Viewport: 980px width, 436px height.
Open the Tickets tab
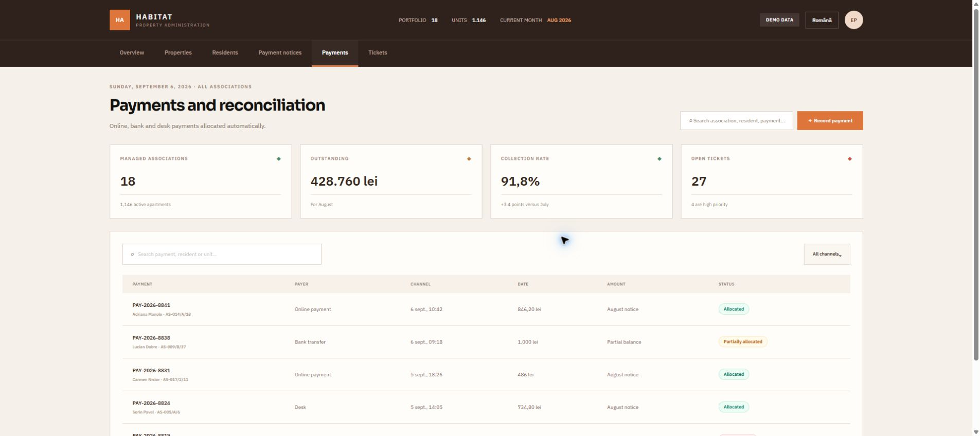(x=378, y=52)
